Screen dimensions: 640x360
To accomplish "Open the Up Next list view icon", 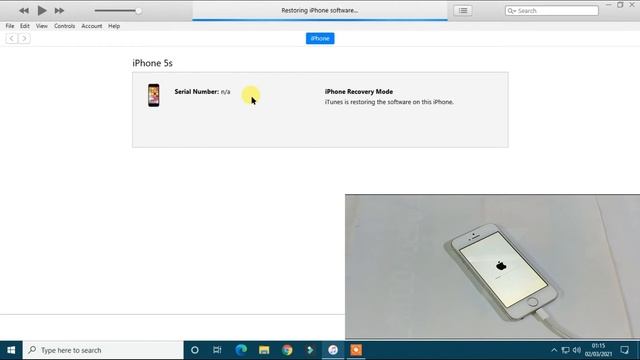I will click(x=463, y=11).
